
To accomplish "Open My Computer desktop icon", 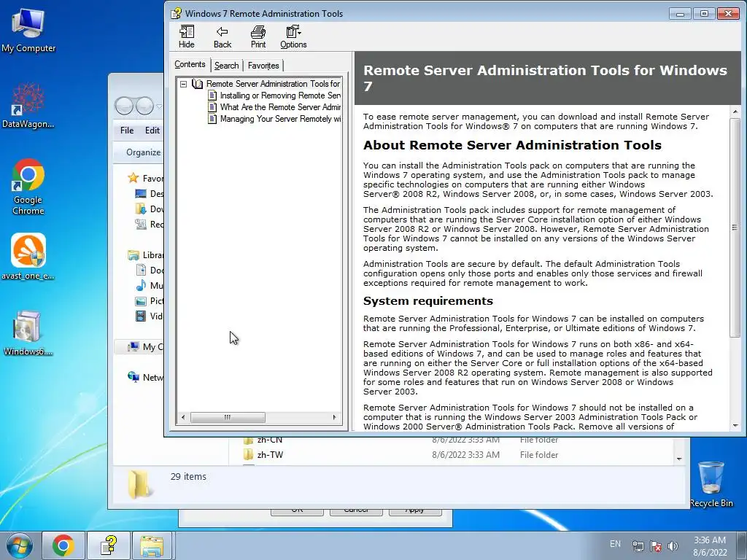I will [28, 31].
